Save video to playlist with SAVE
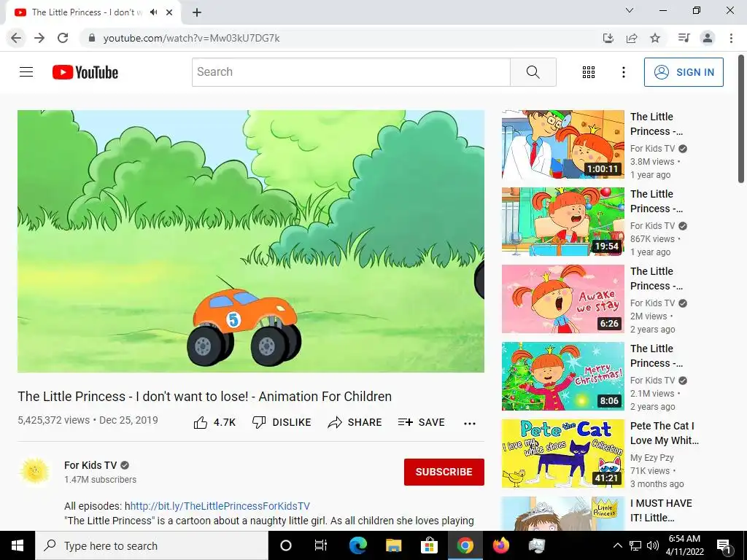 point(422,422)
